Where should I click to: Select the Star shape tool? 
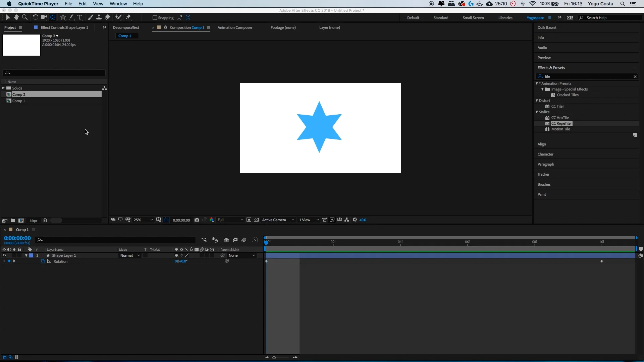[63, 17]
